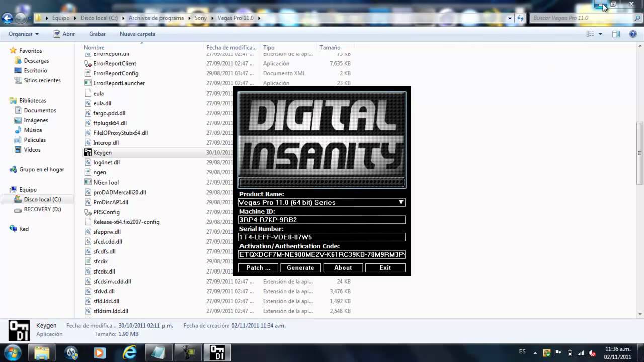Select Vídeos library
Image resolution: width=644 pixels, height=362 pixels.
click(32, 150)
